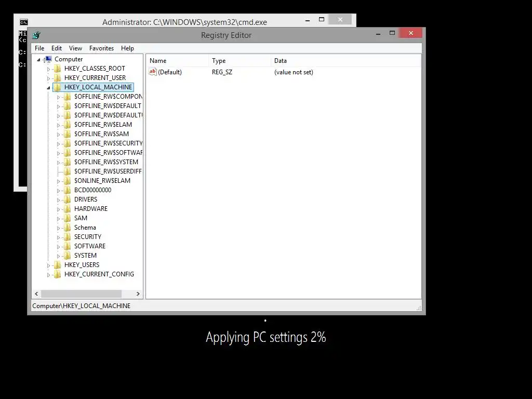
Task: Expand the $OFFLINE_RW$SECURITY key arrow
Action: [58, 144]
